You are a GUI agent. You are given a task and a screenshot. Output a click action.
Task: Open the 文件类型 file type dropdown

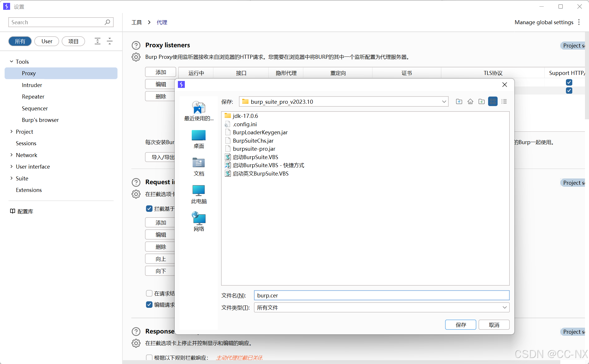[x=504, y=308]
